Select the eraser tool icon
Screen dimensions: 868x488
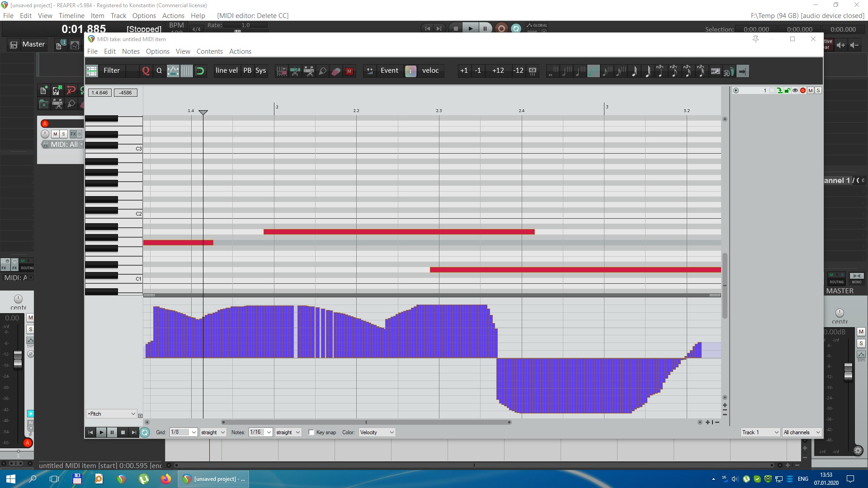point(336,71)
